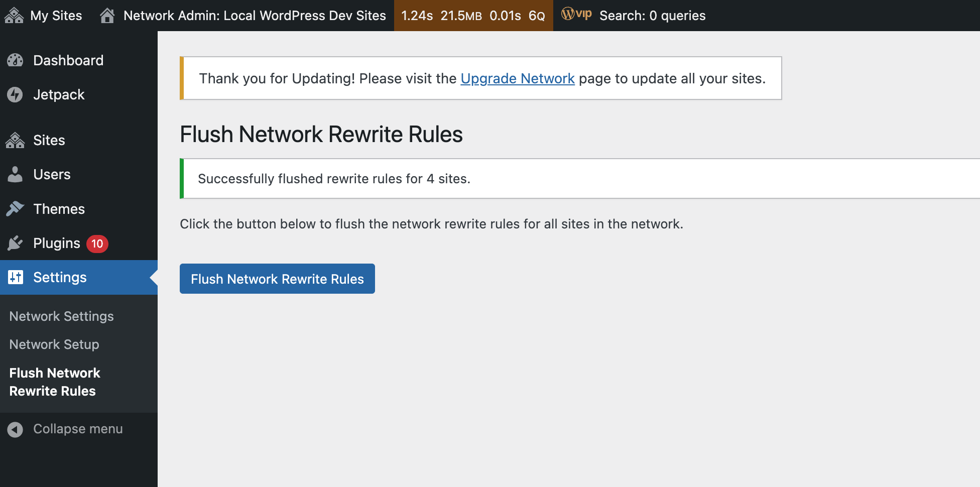Click the plugins update count badge
The image size is (980, 487).
point(97,243)
